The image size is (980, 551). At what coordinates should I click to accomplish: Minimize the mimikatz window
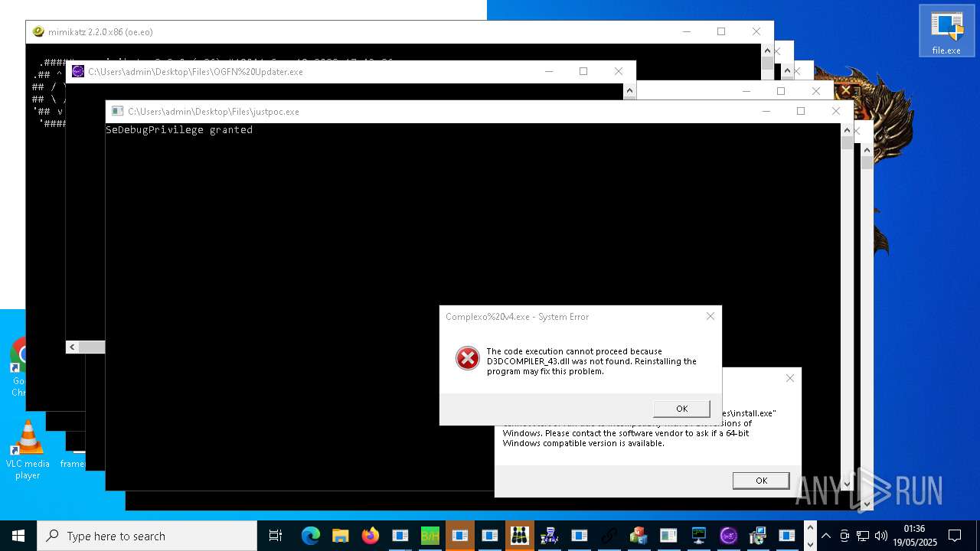point(686,31)
